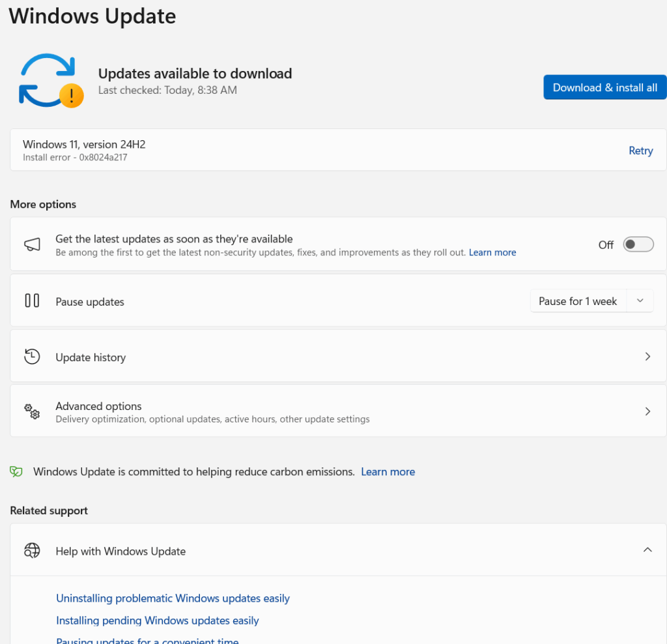
Task: Click Download & install all button
Action: 604,87
